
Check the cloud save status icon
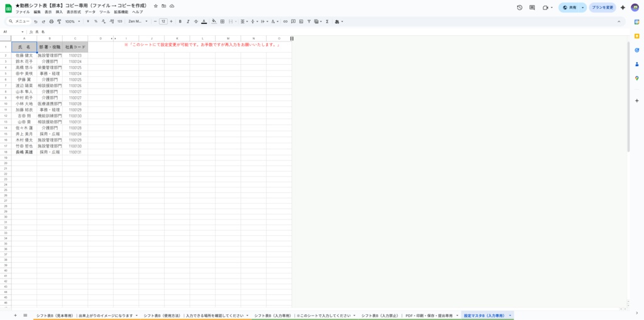tap(172, 6)
